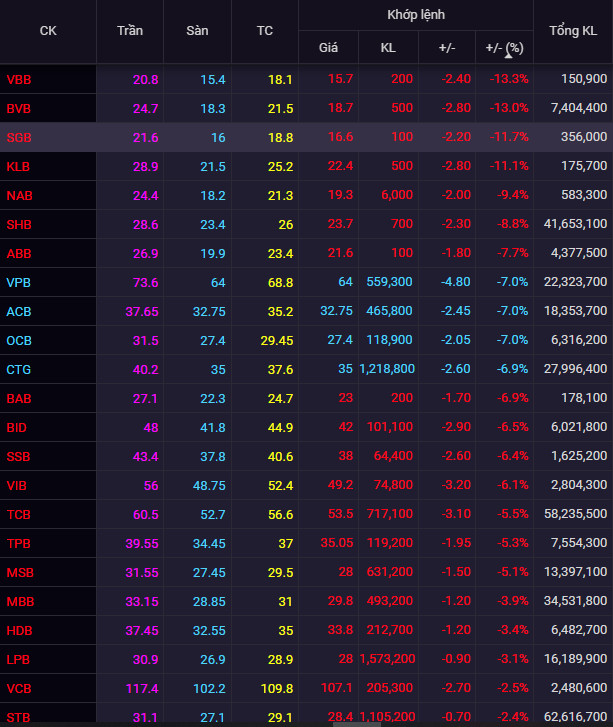Open VBB stock ticker
The image size is (613, 727).
click(19, 80)
